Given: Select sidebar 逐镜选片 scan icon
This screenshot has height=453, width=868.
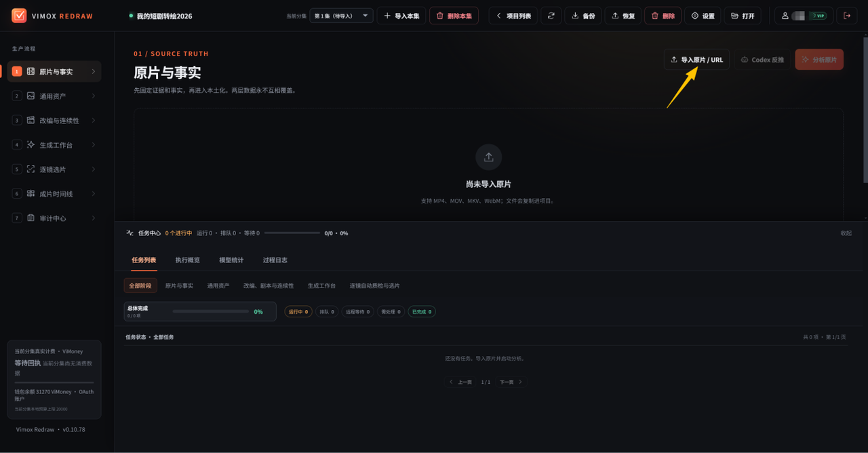Looking at the screenshot, I should tap(31, 169).
